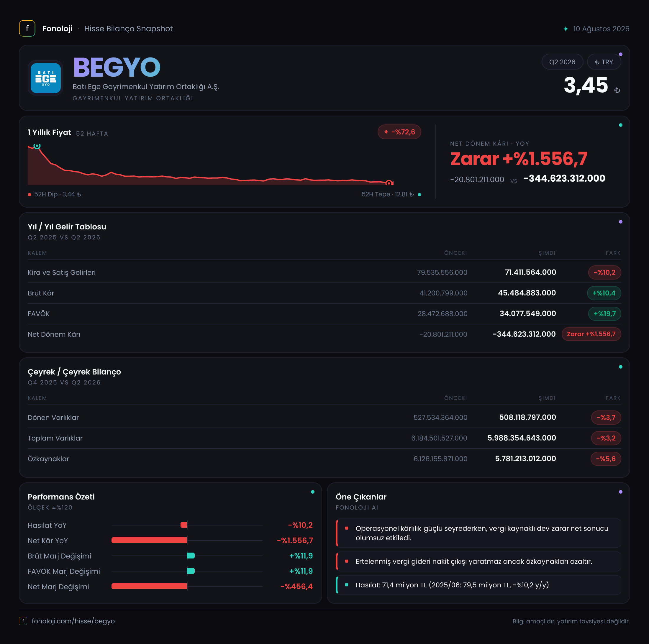Click the 'Performans Özeti' heading
The height and width of the screenshot is (644, 649).
click(61, 497)
